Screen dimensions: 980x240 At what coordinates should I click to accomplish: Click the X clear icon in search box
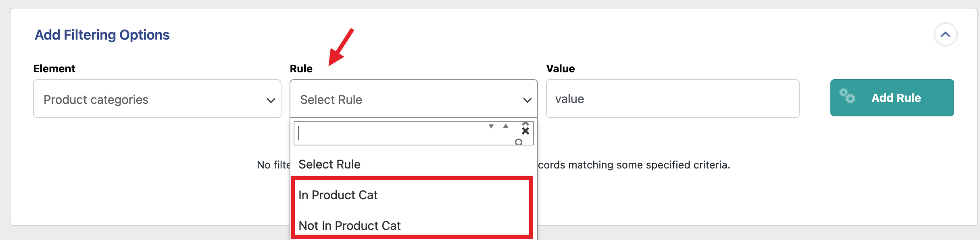point(525,131)
